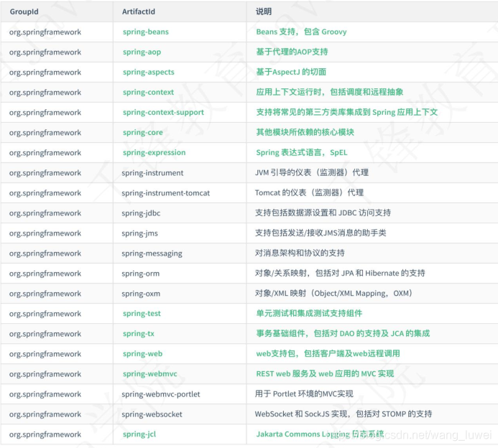Click org.springframework in the spring-jcl row

click(45, 434)
